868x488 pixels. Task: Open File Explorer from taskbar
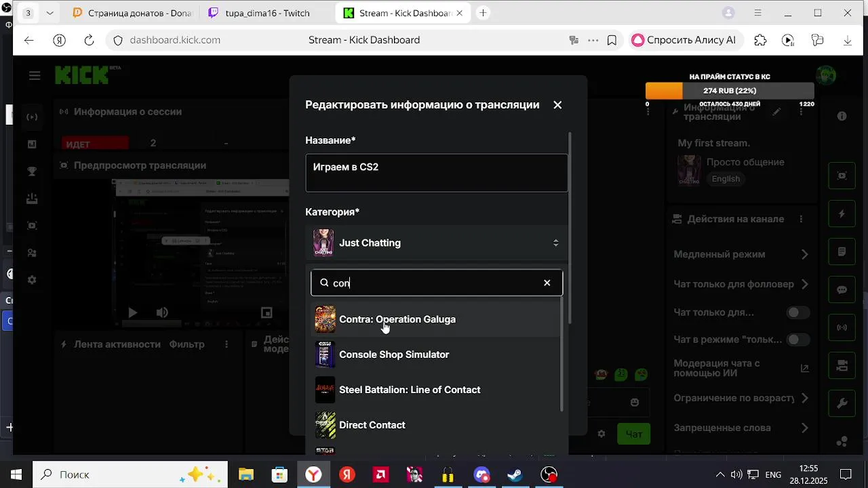[x=245, y=474]
